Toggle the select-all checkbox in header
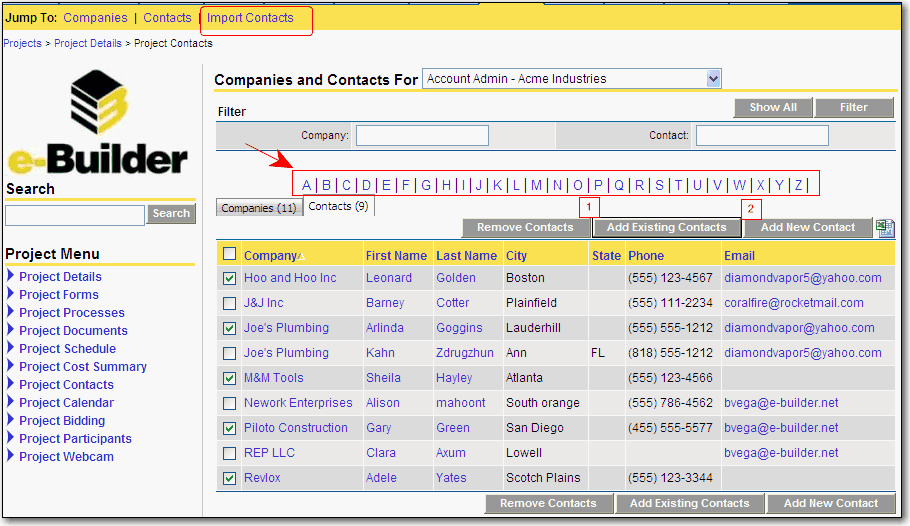The image size is (910, 526). pyautogui.click(x=230, y=254)
